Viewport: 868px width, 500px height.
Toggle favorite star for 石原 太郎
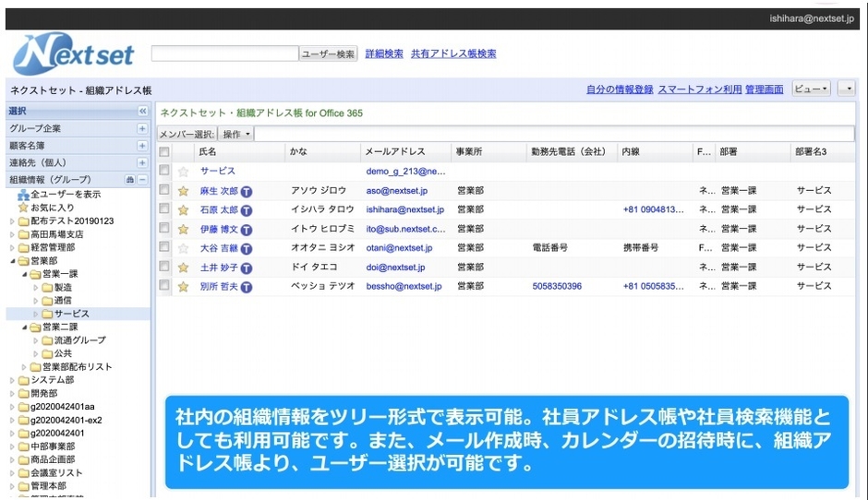point(183,210)
